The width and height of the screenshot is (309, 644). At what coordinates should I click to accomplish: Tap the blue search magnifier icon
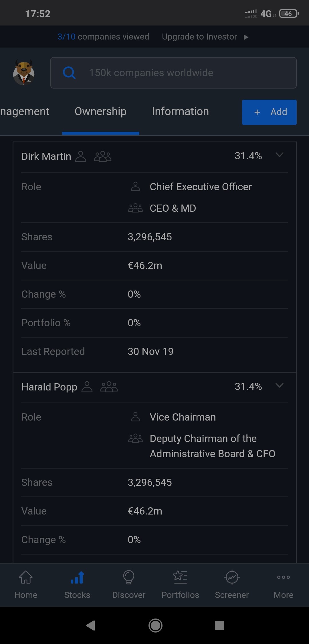(69, 73)
